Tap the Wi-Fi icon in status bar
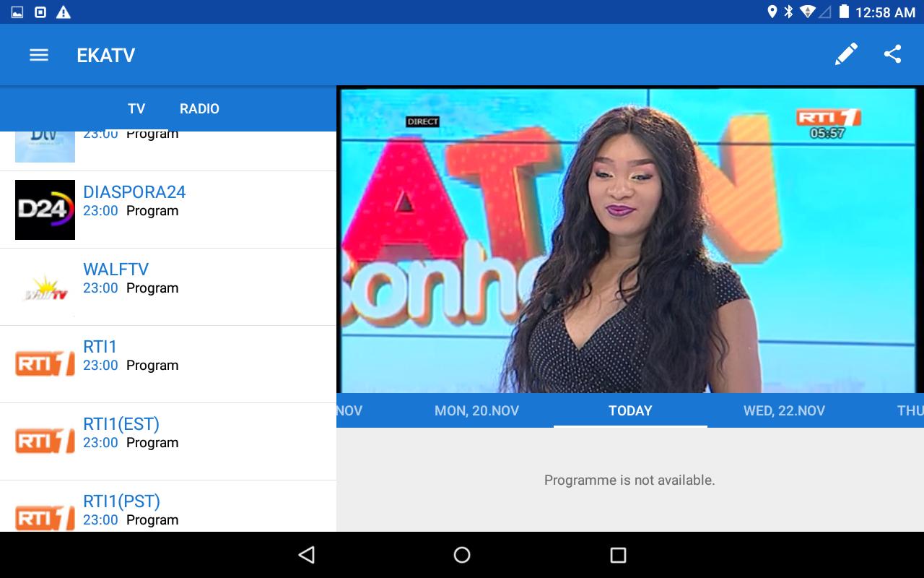This screenshot has height=578, width=924. [x=808, y=12]
